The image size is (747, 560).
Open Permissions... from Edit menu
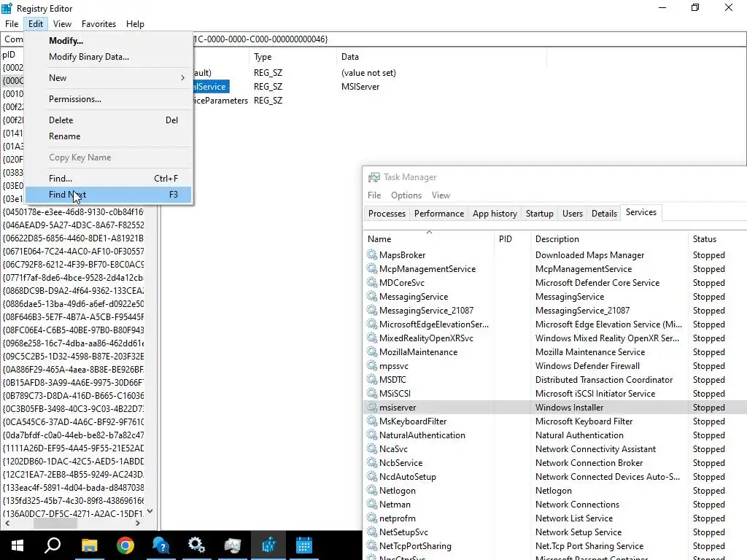point(108,99)
